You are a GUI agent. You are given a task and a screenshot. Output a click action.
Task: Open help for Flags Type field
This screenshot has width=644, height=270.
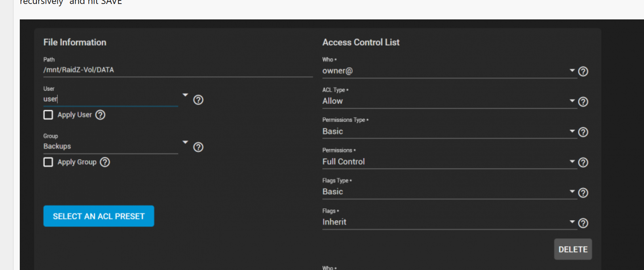tap(583, 193)
